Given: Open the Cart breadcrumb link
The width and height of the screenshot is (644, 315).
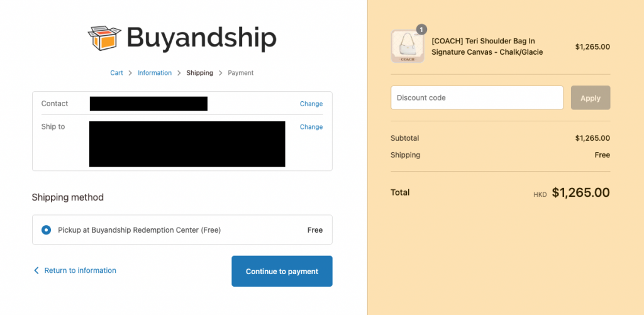Looking at the screenshot, I should point(116,73).
